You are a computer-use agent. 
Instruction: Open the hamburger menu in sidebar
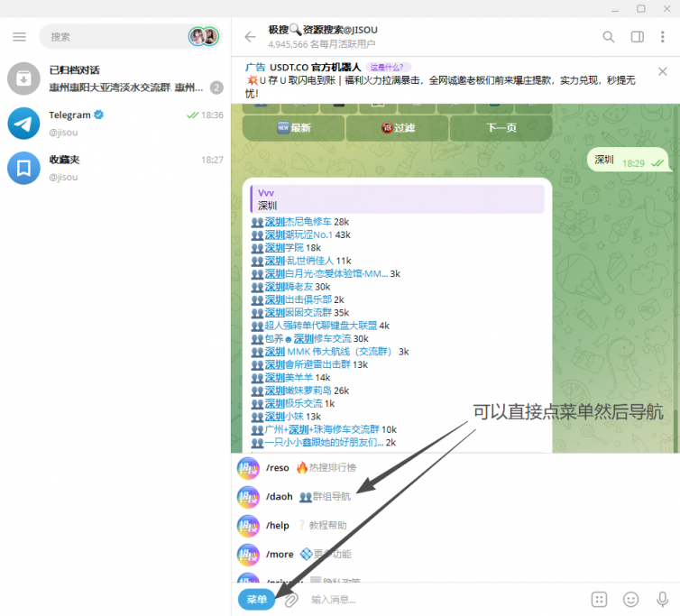[19, 37]
